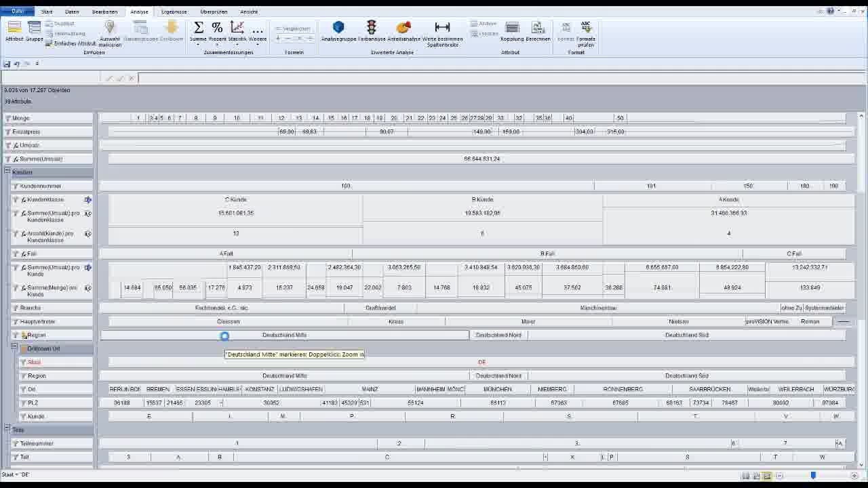Switch to the Ansicht tab
Image resolution: width=868 pixels, height=488 pixels.
pyautogui.click(x=249, y=12)
